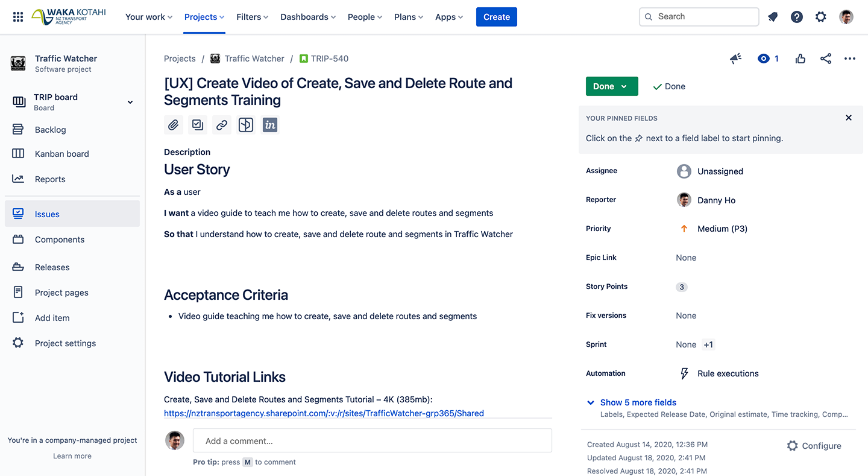The width and height of the screenshot is (868, 476).
Task: Click the TRIP-540 issue type icon
Action: 304,59
